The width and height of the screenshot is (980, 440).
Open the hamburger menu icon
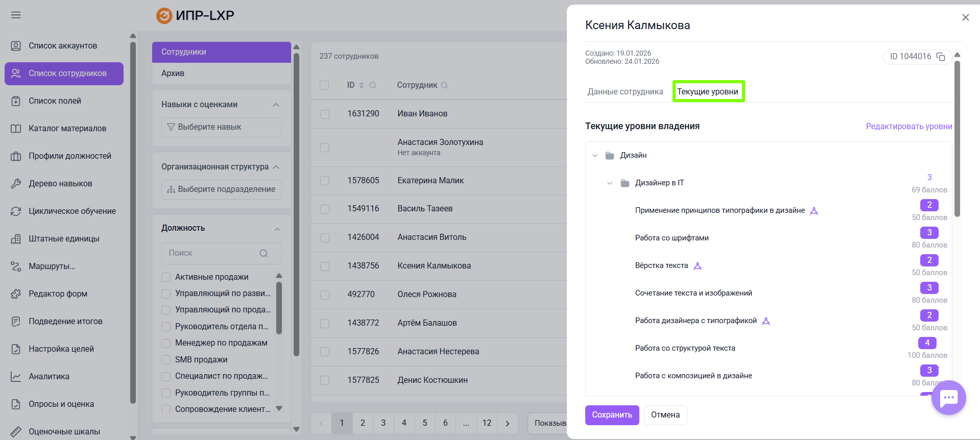coord(16,15)
